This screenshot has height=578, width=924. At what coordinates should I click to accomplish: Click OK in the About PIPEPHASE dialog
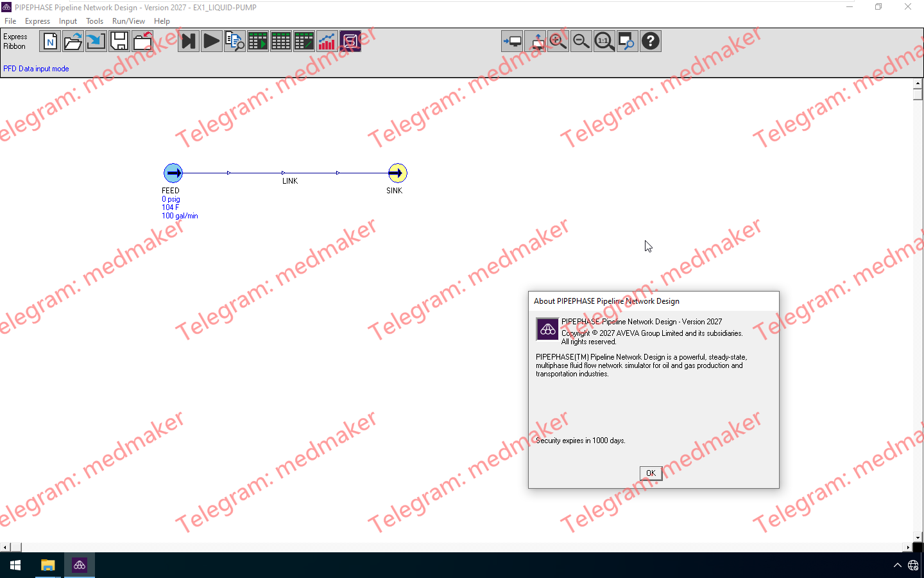tap(651, 473)
